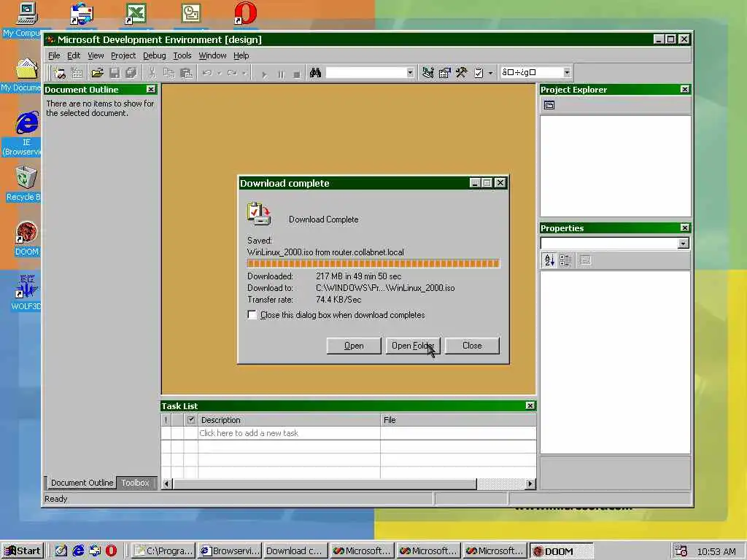The height and width of the screenshot is (560, 747).
Task: Click the File column header in Task List
Action: [458, 420]
